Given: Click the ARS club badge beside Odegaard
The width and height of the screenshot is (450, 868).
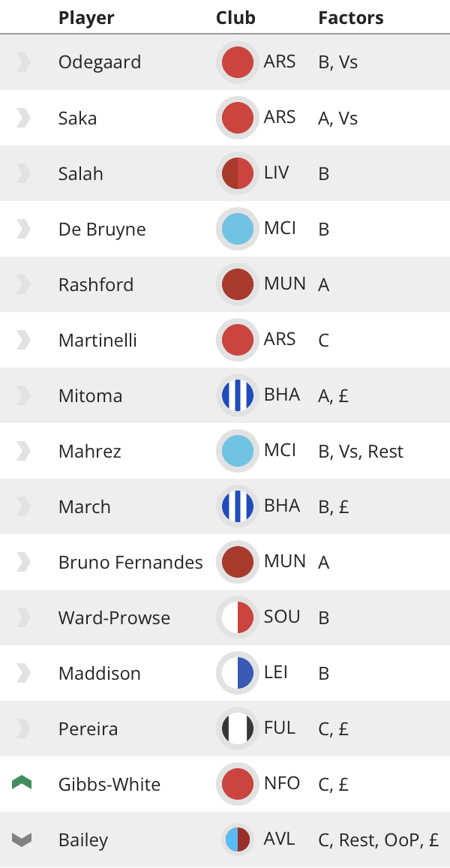Looking at the screenshot, I should coord(237,62).
